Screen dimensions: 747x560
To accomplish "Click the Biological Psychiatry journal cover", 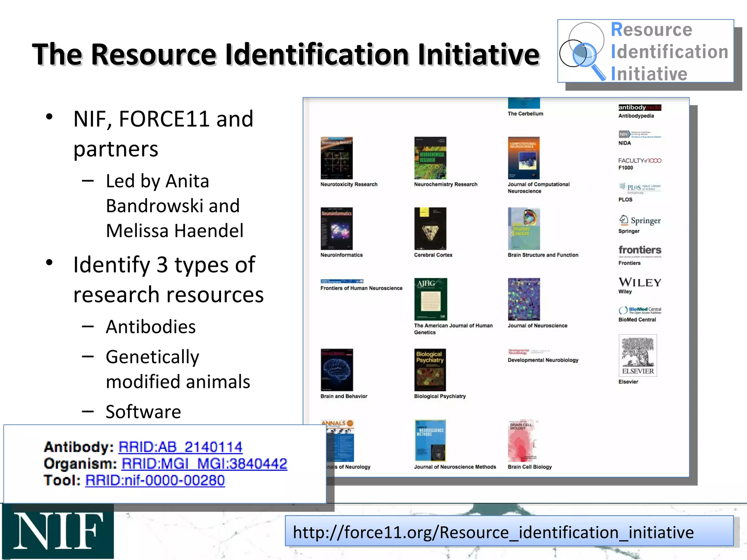I will 430,370.
